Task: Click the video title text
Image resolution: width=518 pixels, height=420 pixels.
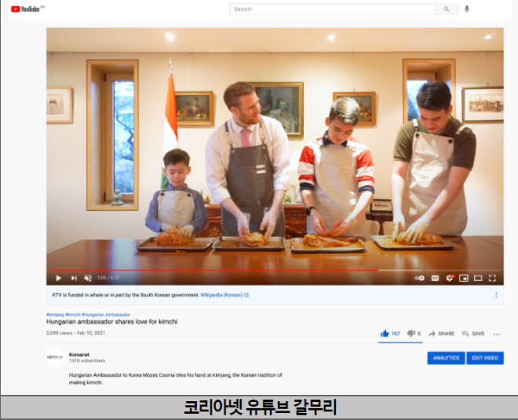Action: (x=111, y=322)
